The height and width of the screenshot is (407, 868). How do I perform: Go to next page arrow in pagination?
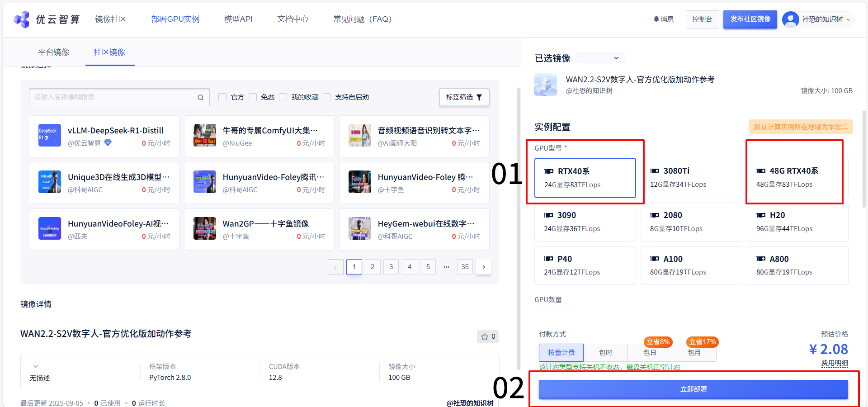point(483,267)
